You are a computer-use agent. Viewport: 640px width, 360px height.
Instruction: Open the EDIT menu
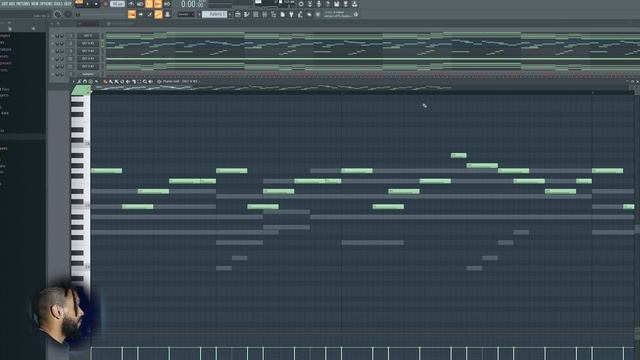4,3
